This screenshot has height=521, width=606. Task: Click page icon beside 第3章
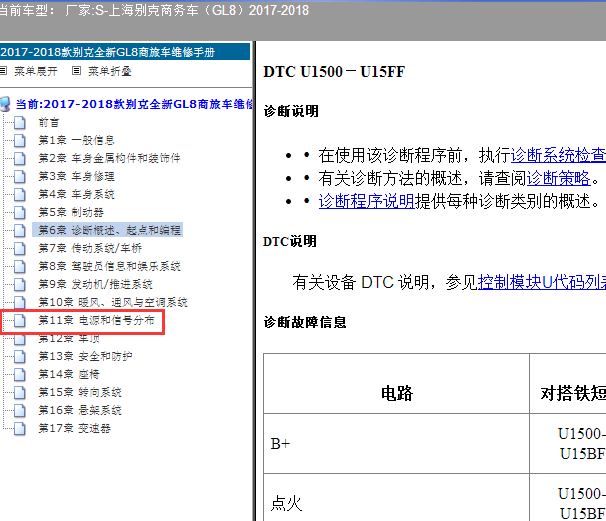20,176
